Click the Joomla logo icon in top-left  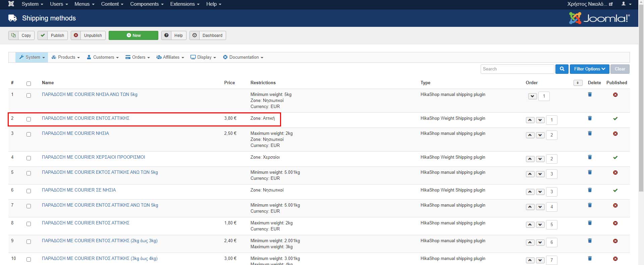[x=11, y=4]
